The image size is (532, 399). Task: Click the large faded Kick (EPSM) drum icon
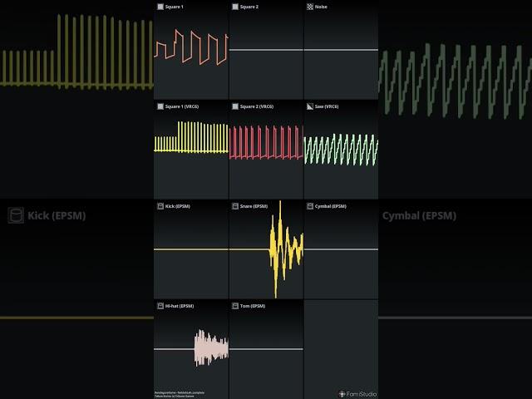point(16,215)
